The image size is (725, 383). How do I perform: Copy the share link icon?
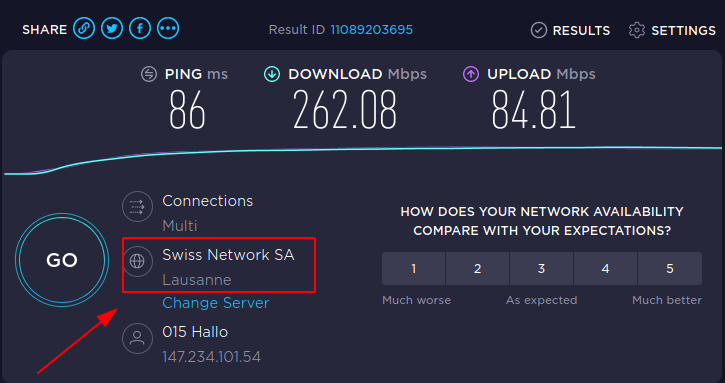pyautogui.click(x=84, y=29)
